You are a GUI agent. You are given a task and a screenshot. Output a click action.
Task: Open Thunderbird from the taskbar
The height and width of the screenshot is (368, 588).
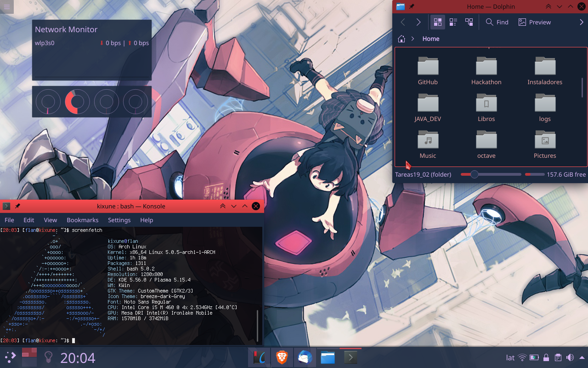coord(305,357)
